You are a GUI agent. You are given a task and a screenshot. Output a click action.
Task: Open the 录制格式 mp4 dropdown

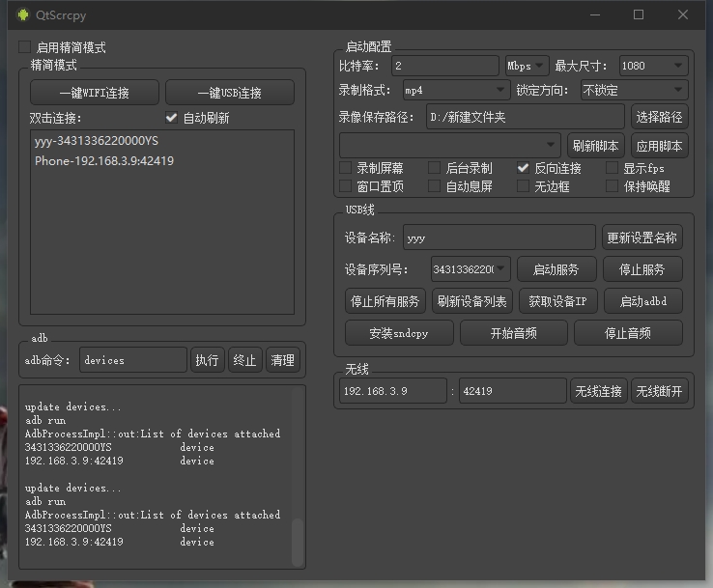[454, 91]
